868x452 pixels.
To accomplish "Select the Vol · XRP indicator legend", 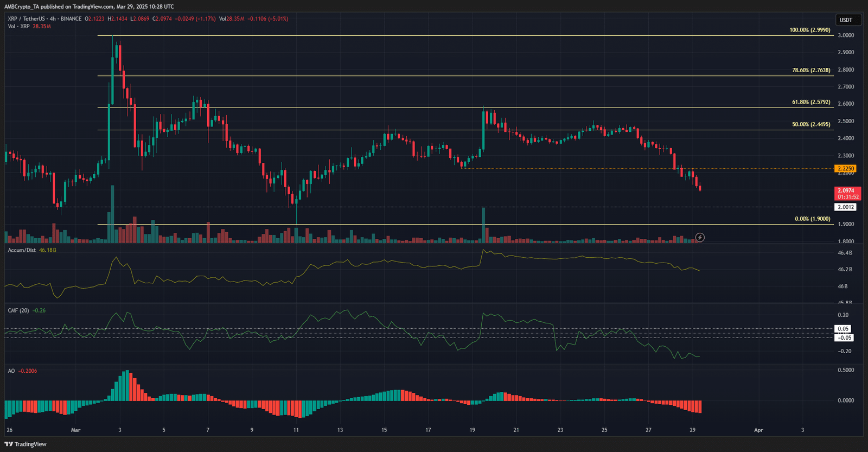I will tap(19, 27).
